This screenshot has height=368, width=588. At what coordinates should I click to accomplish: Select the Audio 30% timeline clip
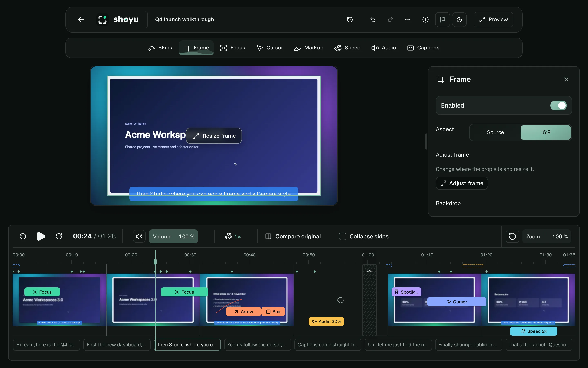(326, 322)
